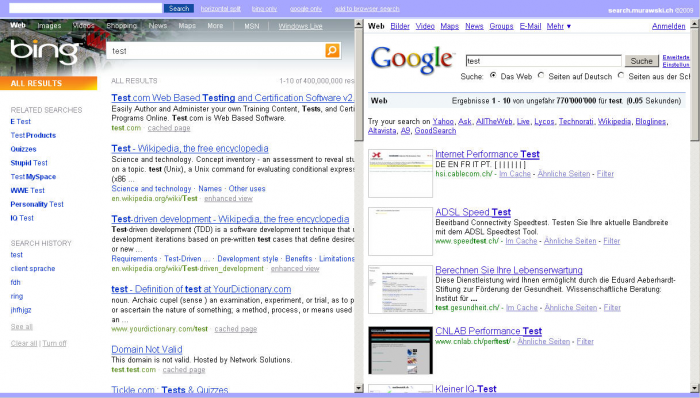Open CNLAB Performance Test result thumbnail
The width and height of the screenshot is (700, 398).
pos(400,350)
